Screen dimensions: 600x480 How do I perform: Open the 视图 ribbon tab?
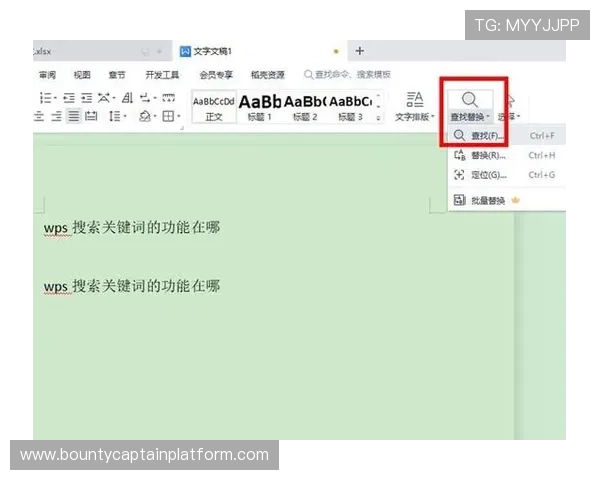click(82, 75)
